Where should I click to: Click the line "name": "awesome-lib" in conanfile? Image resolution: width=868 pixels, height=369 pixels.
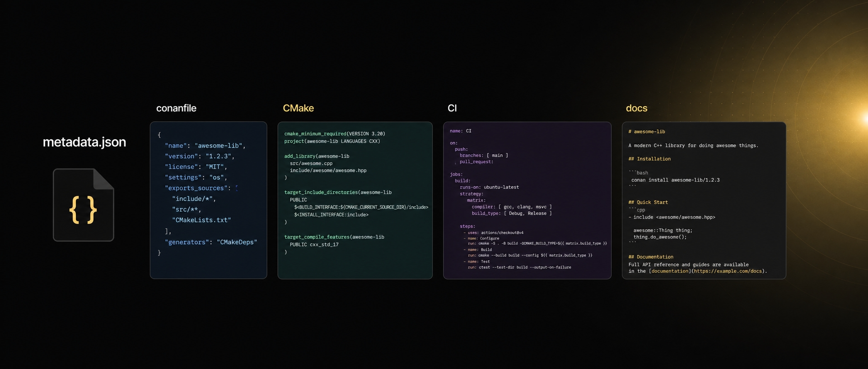205,146
